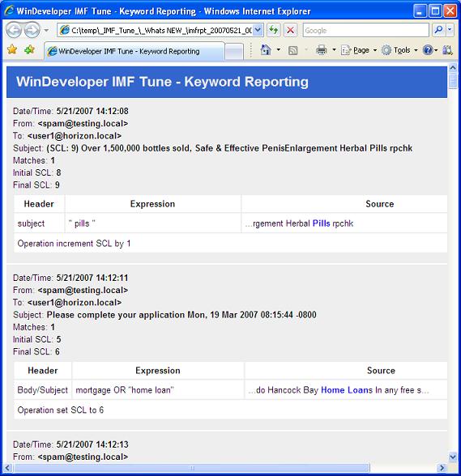Click the vertical scrollbar thumb
The height and width of the screenshot is (476, 461).
click(x=453, y=81)
